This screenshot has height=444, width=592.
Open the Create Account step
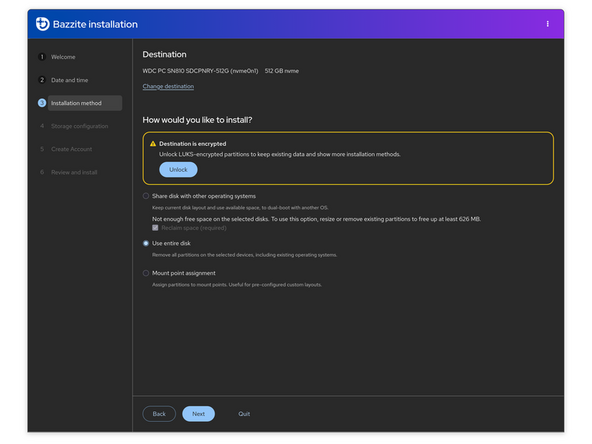click(x=72, y=149)
